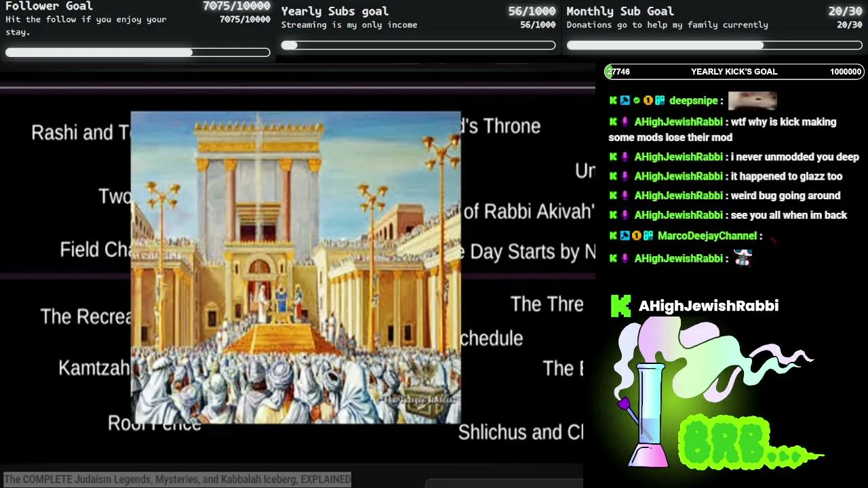
Task: Click the 'i never unmodded you deep' message
Action: coord(795,157)
